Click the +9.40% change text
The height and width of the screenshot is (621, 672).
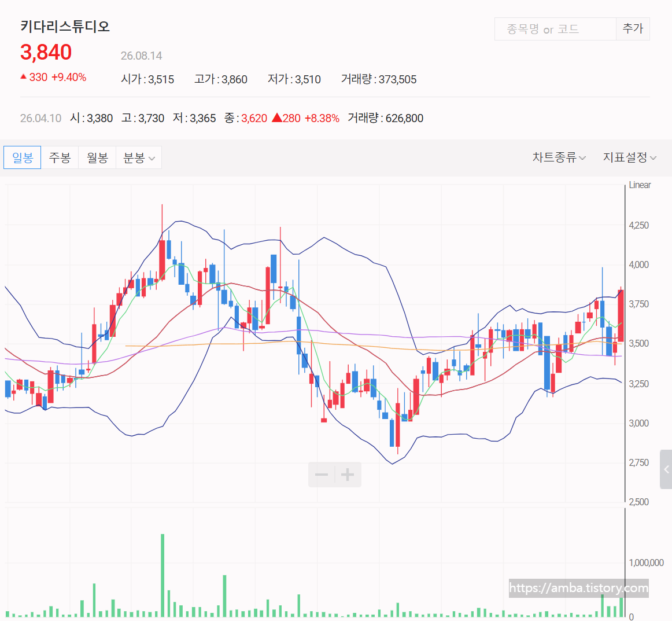(69, 77)
